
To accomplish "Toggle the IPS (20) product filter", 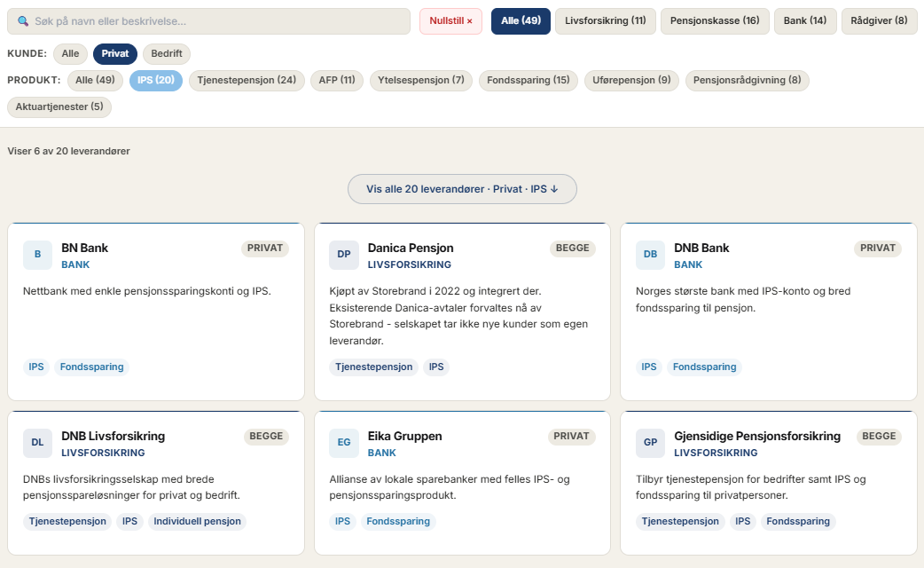I will 155,80.
